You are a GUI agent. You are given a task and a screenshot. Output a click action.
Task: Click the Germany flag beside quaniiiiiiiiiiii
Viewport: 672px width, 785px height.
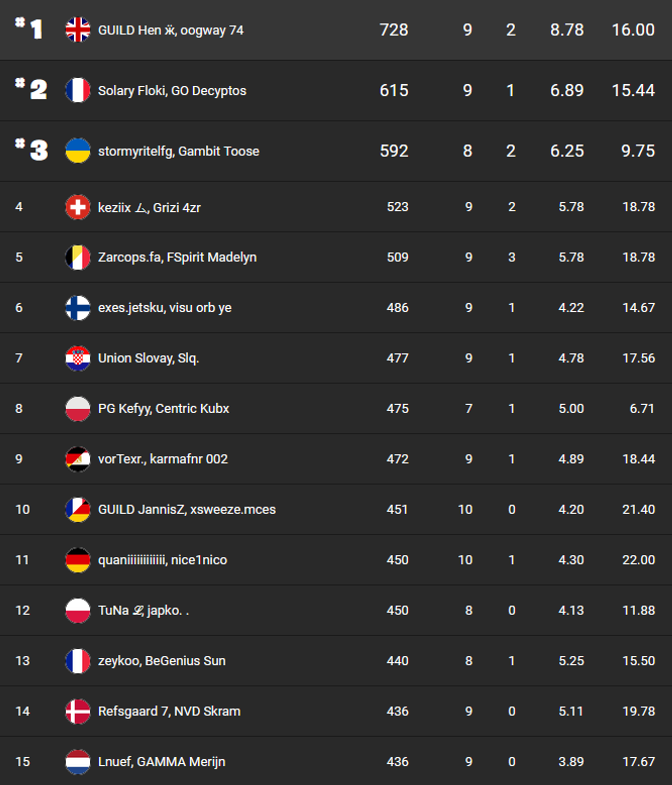[x=78, y=560]
